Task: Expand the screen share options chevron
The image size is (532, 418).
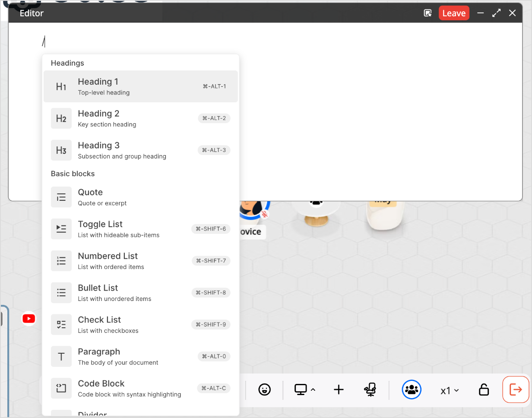Action: [313, 390]
